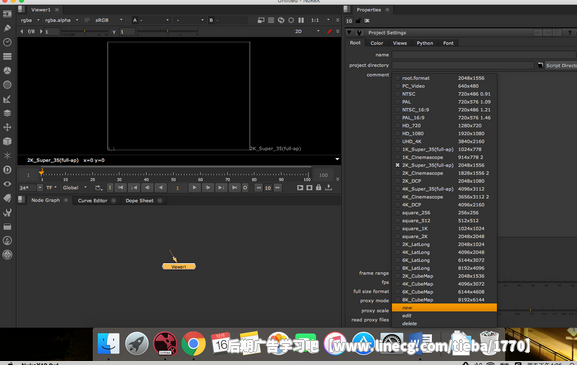Viewport: 577px width, 365px height.
Task: Choose 'delete' in the format list
Action: [x=444, y=324]
